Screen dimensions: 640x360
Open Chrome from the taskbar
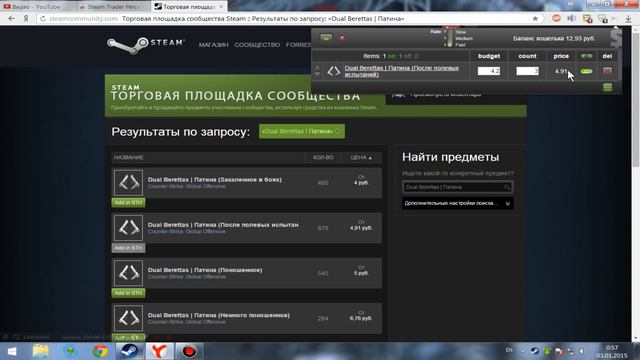tap(100, 351)
